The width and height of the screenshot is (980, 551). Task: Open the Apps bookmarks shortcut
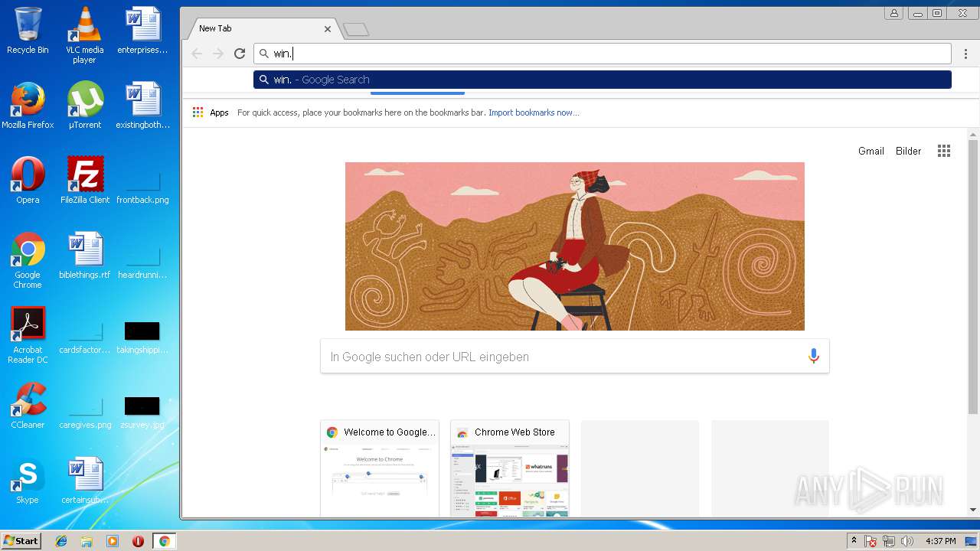(211, 112)
